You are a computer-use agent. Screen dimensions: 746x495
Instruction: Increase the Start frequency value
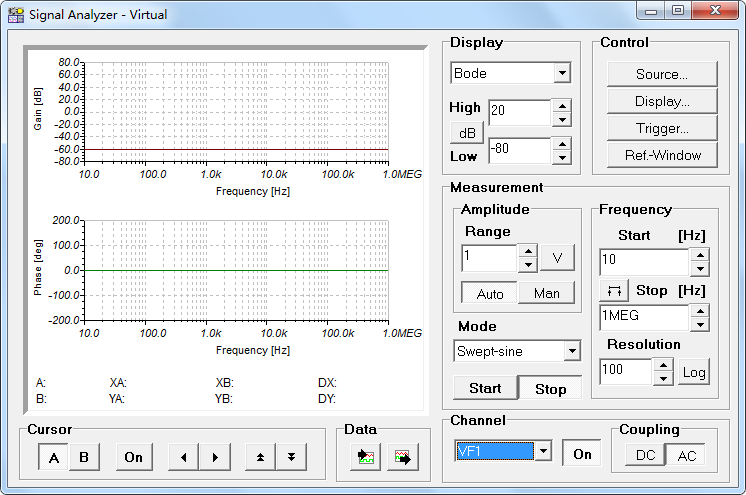click(x=700, y=255)
